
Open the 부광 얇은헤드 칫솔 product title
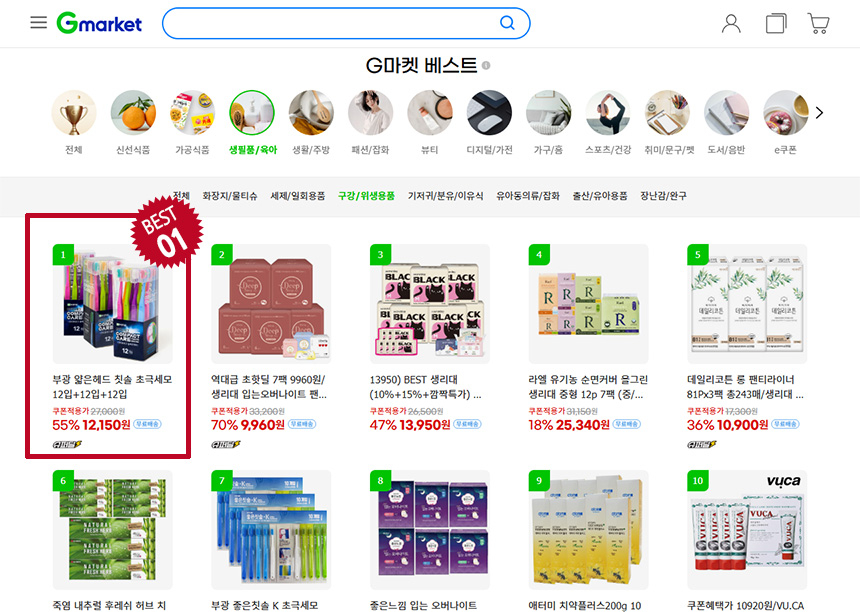click(112, 387)
